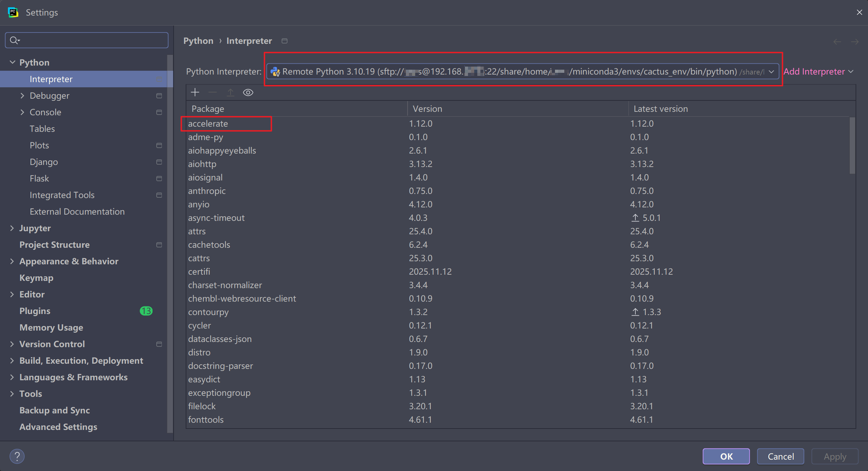
Task: Click the help question mark icon
Action: [x=17, y=456]
